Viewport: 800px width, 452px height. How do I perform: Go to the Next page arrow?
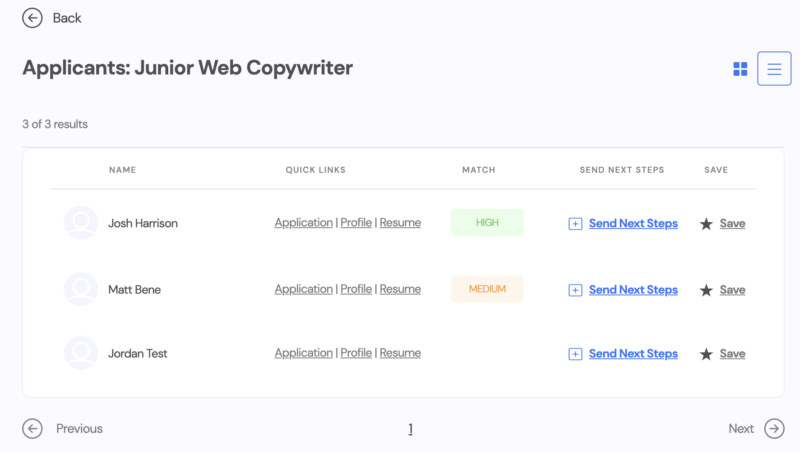coord(774,429)
